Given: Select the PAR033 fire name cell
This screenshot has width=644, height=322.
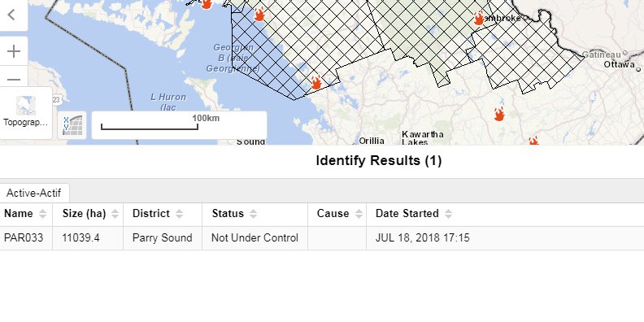Looking at the screenshot, I should [x=24, y=237].
